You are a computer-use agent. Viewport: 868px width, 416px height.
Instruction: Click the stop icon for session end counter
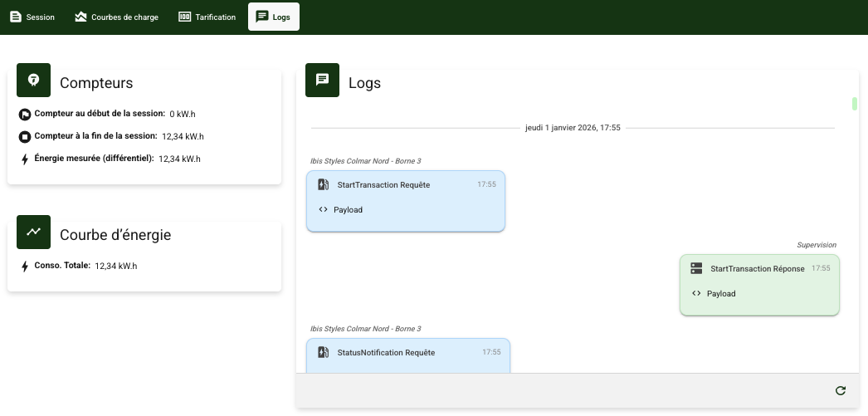click(25, 137)
